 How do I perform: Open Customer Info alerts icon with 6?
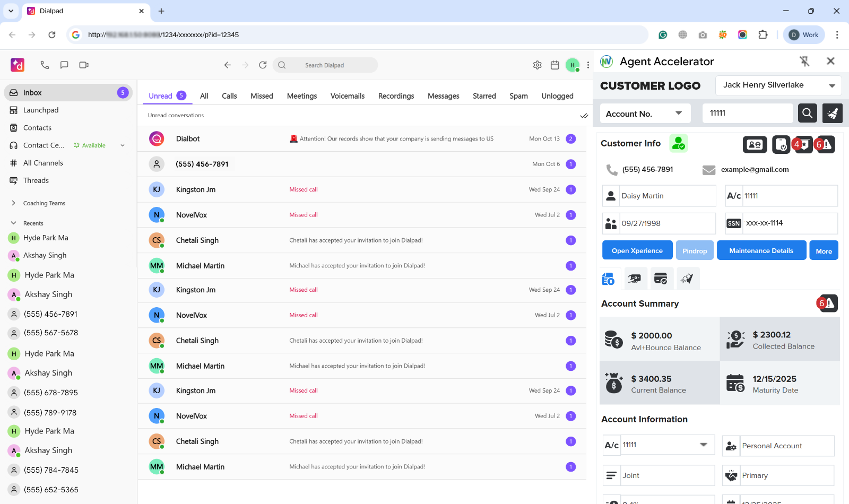[x=825, y=144]
